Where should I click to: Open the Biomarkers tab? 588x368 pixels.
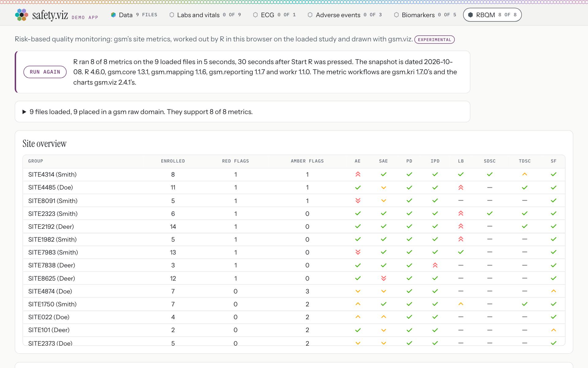coord(425,15)
